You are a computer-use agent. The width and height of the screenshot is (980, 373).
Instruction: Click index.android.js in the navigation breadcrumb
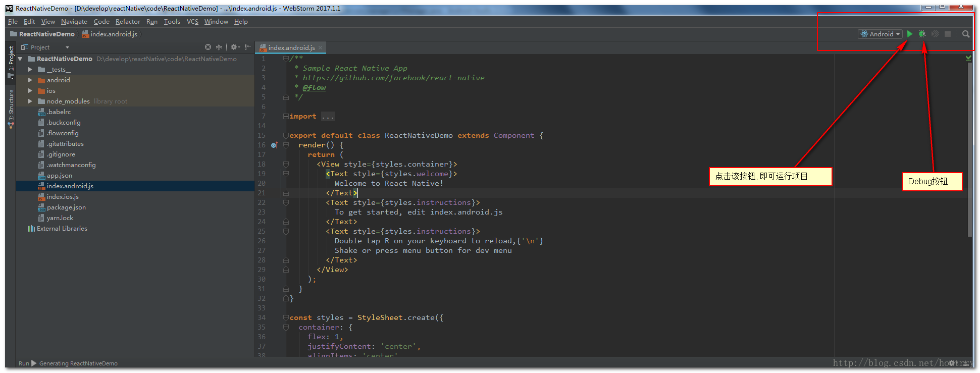click(x=110, y=34)
